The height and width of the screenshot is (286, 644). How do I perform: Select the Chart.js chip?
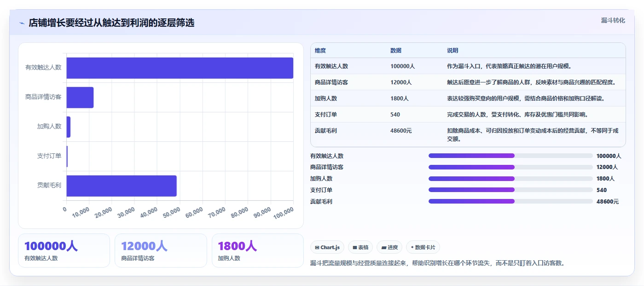point(327,247)
